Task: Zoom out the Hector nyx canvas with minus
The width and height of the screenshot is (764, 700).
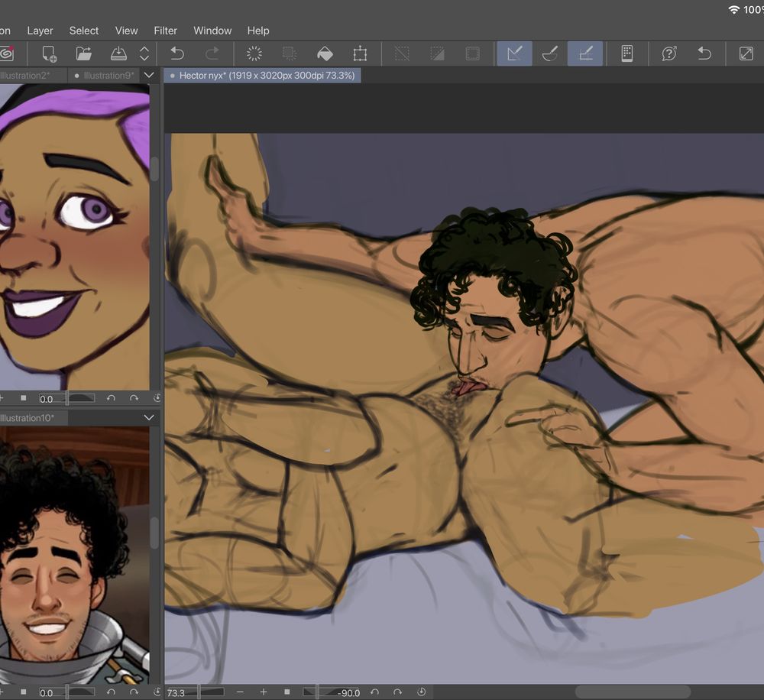Action: pos(240,692)
